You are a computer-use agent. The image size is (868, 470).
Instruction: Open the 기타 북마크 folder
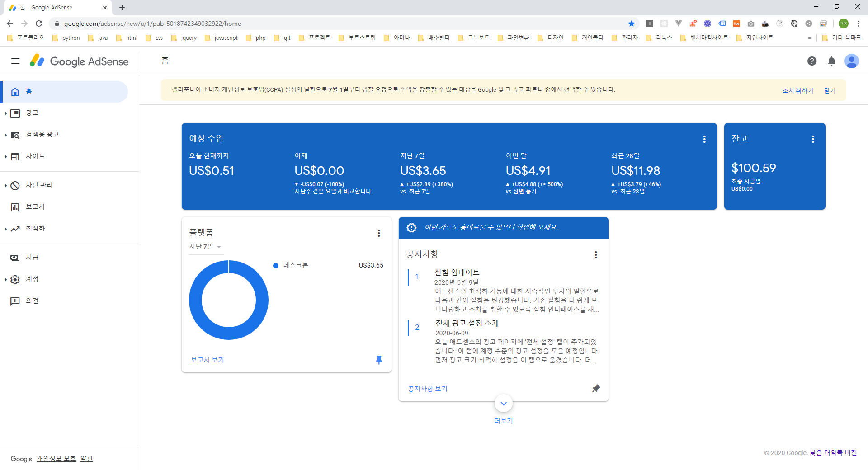[x=842, y=38]
